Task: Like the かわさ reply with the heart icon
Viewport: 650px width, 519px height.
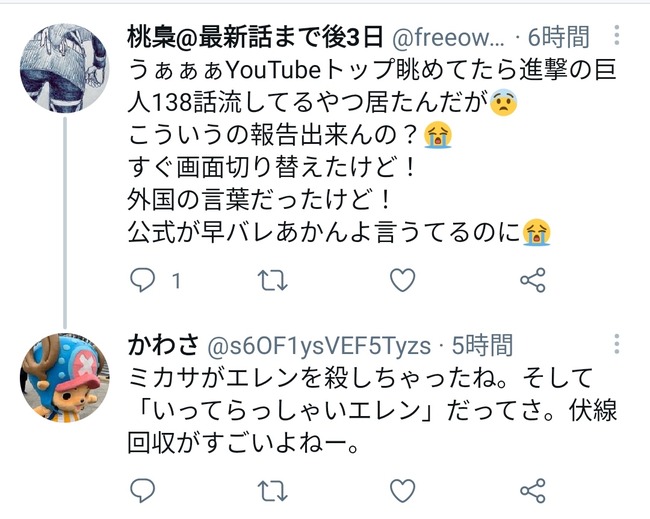Action: [403, 491]
